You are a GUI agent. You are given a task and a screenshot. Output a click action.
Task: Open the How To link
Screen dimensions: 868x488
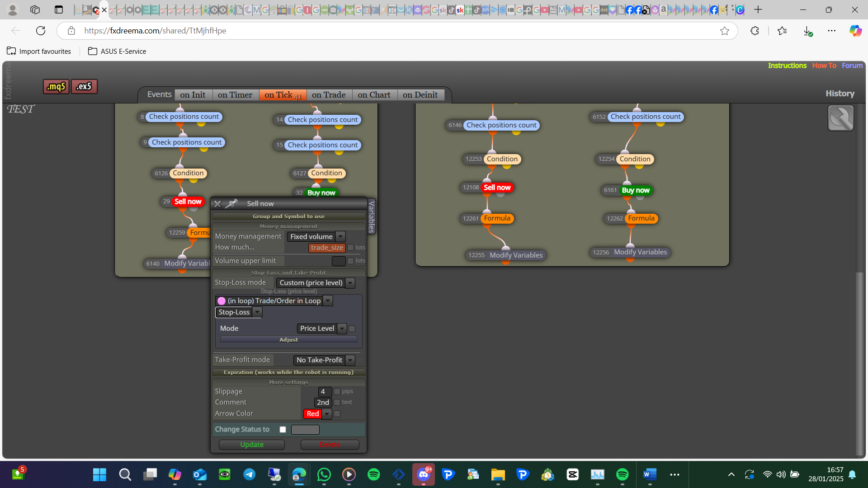tap(824, 66)
